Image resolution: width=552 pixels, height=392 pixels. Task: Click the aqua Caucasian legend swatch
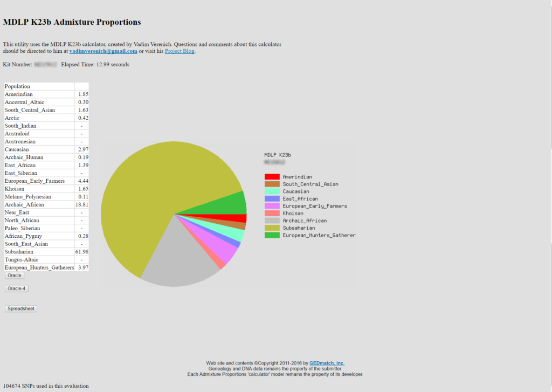pyautogui.click(x=273, y=191)
